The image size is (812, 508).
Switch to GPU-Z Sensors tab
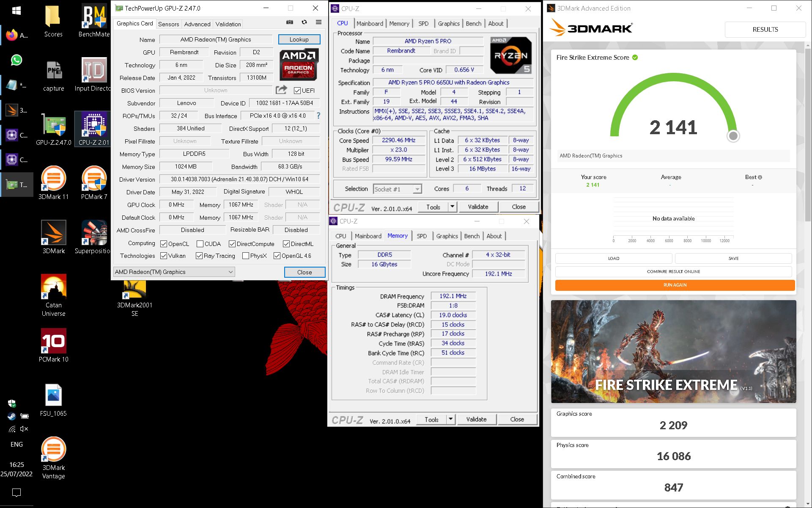coord(169,24)
